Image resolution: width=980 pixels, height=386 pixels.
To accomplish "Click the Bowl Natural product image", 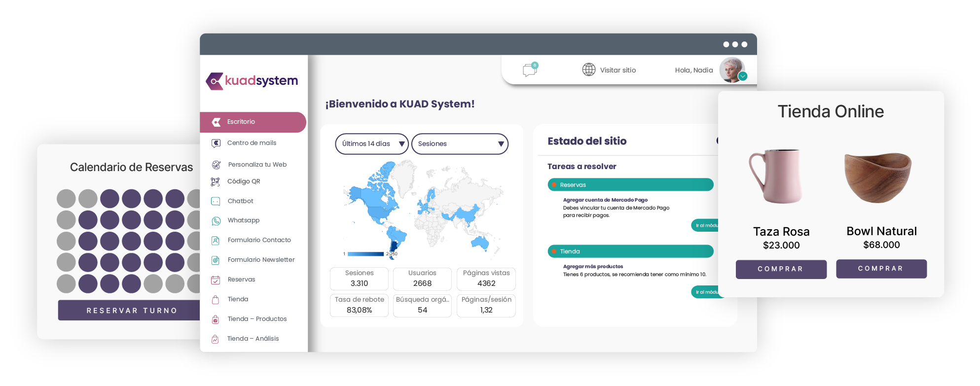I will [x=878, y=177].
